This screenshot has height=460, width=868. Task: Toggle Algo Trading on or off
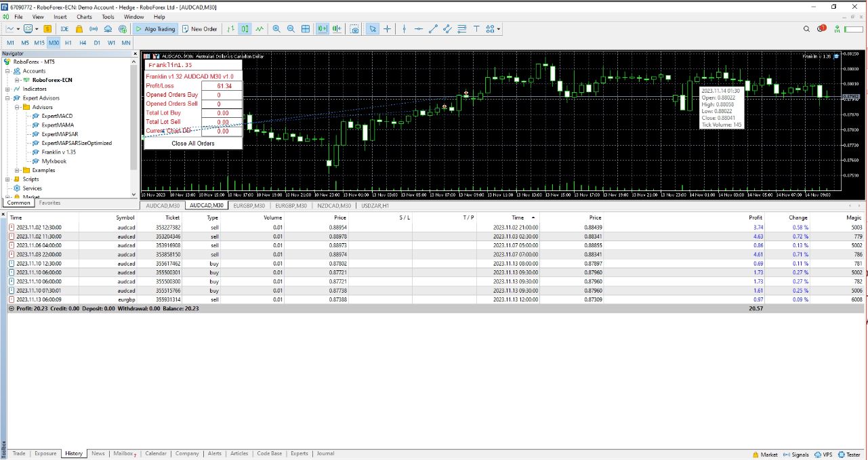tap(154, 29)
